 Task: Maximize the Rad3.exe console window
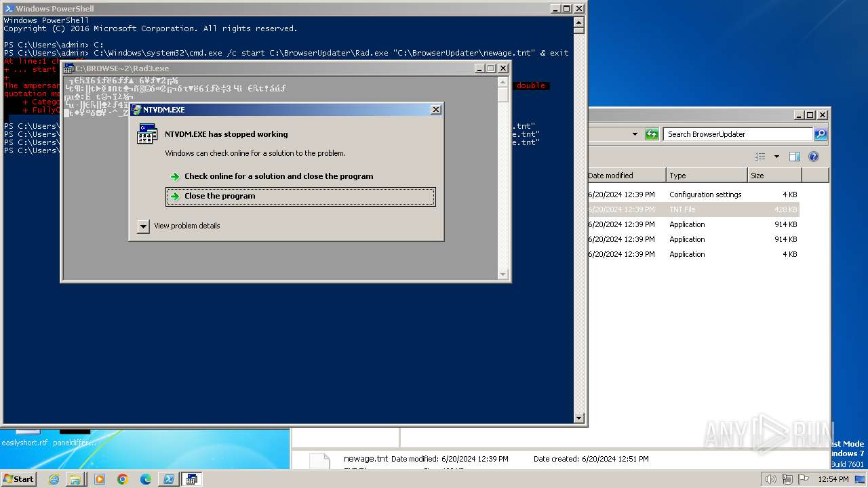(x=491, y=68)
